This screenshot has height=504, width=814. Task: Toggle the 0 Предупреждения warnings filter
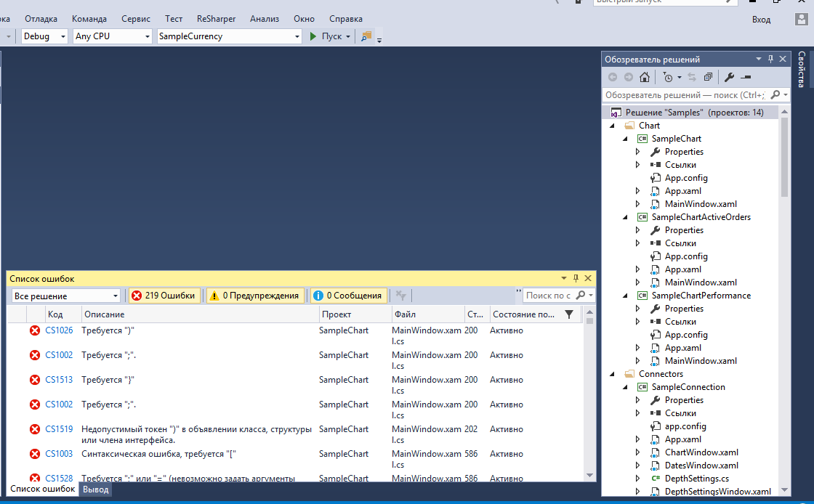pos(254,296)
